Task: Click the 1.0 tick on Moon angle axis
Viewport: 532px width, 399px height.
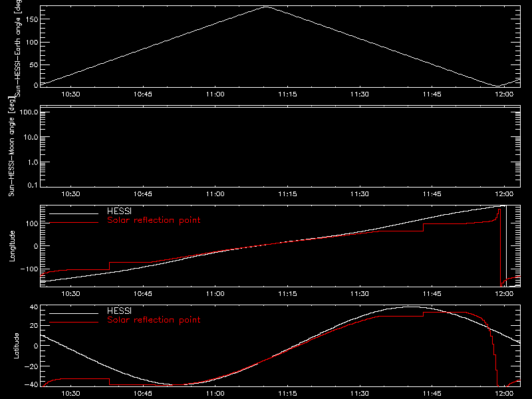Action: [33, 162]
